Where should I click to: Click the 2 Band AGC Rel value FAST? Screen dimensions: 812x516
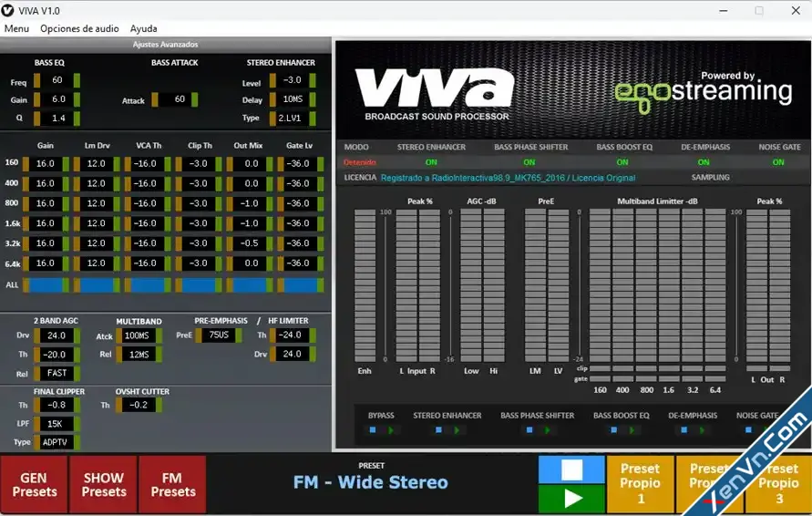[x=57, y=374]
